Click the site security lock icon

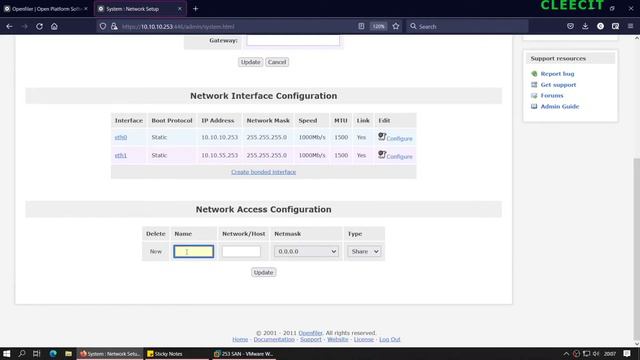114,27
